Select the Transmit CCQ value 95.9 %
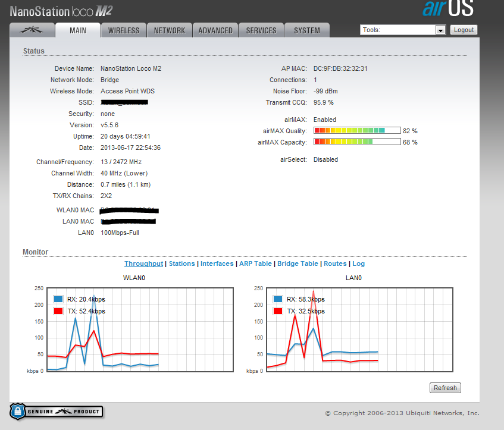 [x=324, y=102]
